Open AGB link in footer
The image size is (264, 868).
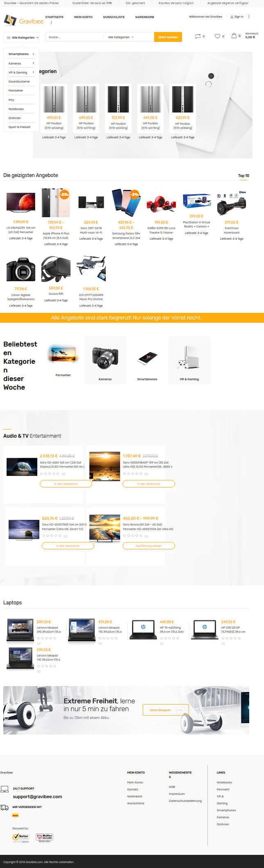172,787
